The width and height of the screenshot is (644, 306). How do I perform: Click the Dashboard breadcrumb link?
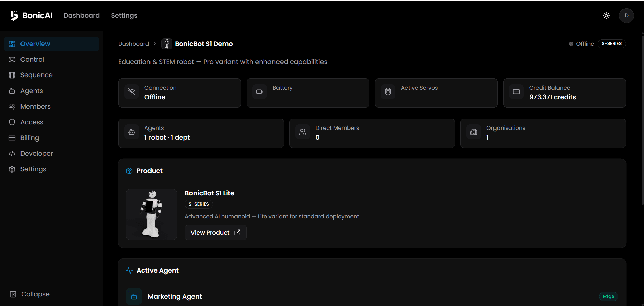(134, 44)
